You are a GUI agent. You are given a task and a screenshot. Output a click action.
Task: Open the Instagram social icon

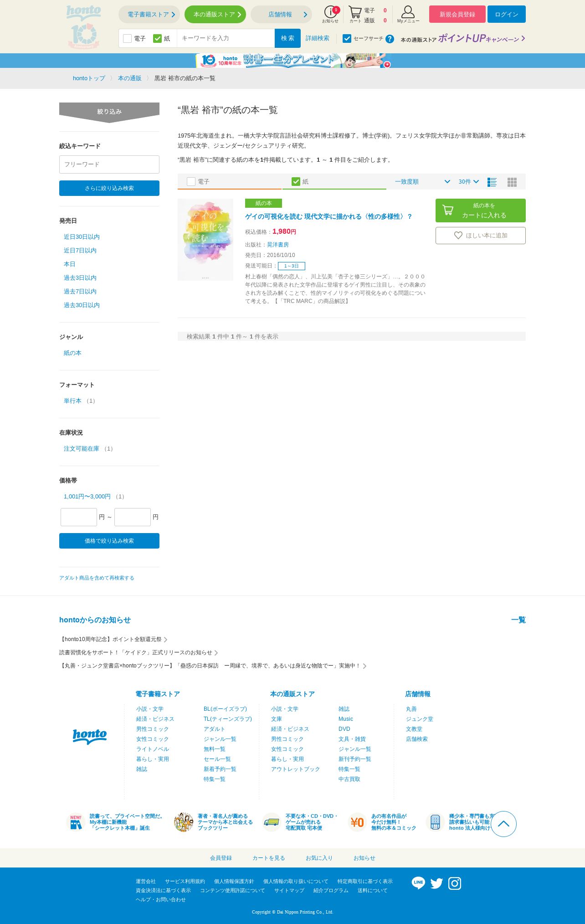click(455, 883)
